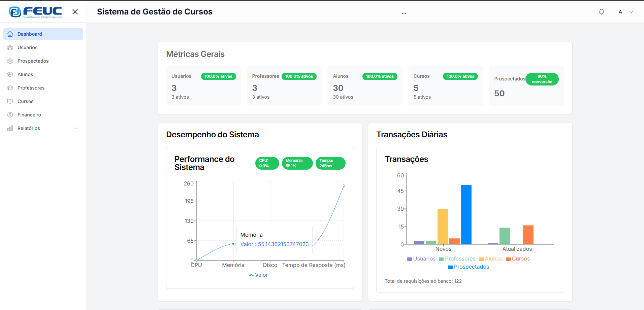Click the Usuários people icon in sidebar
Image resolution: width=644 pixels, height=310 pixels.
[10, 47]
